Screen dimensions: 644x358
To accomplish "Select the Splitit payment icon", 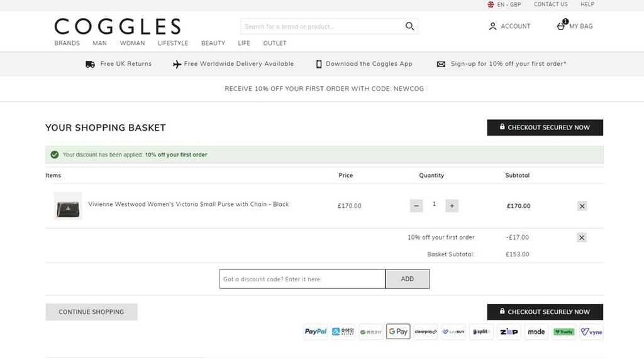I will coord(481,332).
